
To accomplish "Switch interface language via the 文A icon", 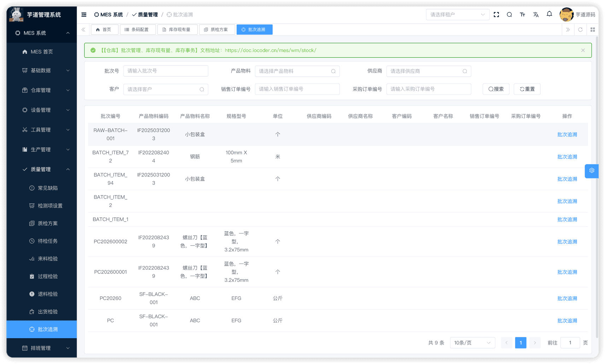I will click(536, 14).
